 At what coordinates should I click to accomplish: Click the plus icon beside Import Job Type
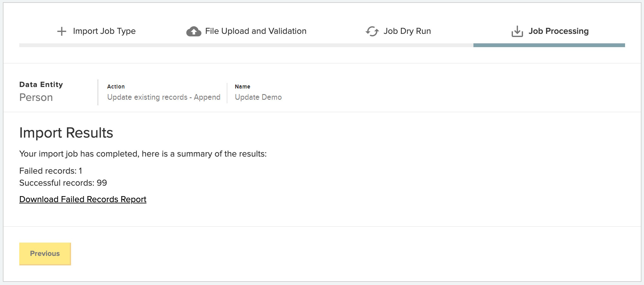62,31
